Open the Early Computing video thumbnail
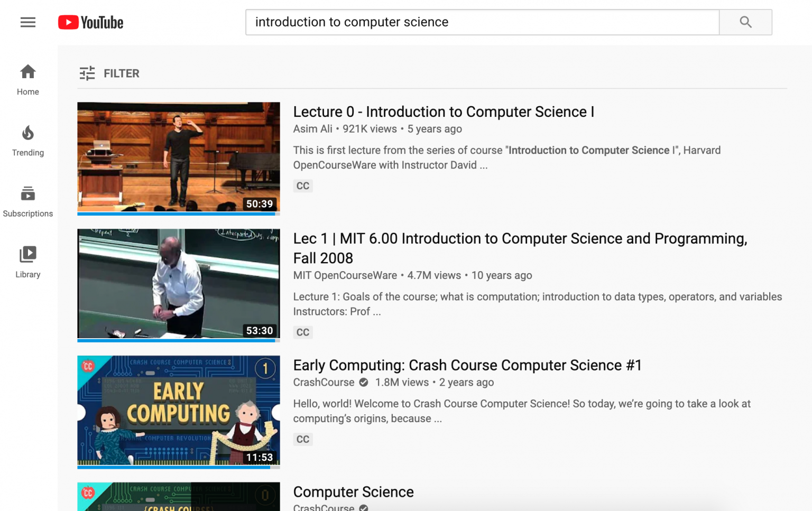The width and height of the screenshot is (812, 511). [x=178, y=411]
